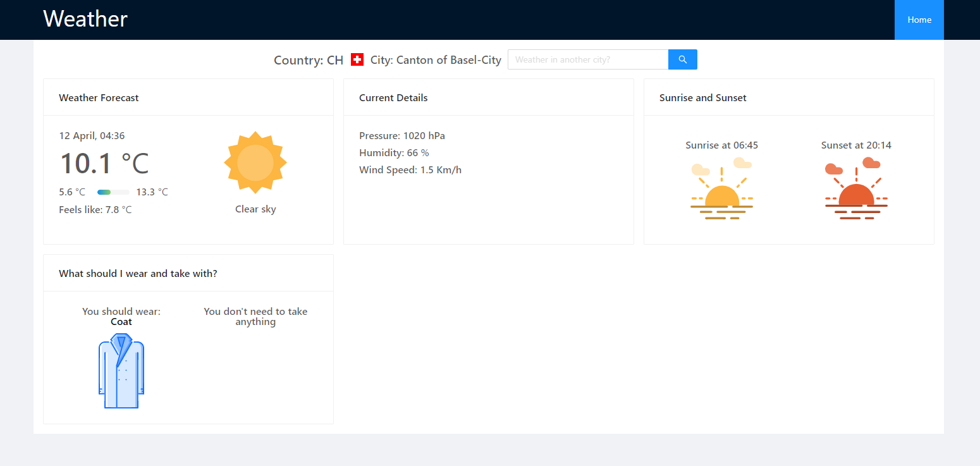Click the 'Sunset at 20:14' label

coord(856,145)
